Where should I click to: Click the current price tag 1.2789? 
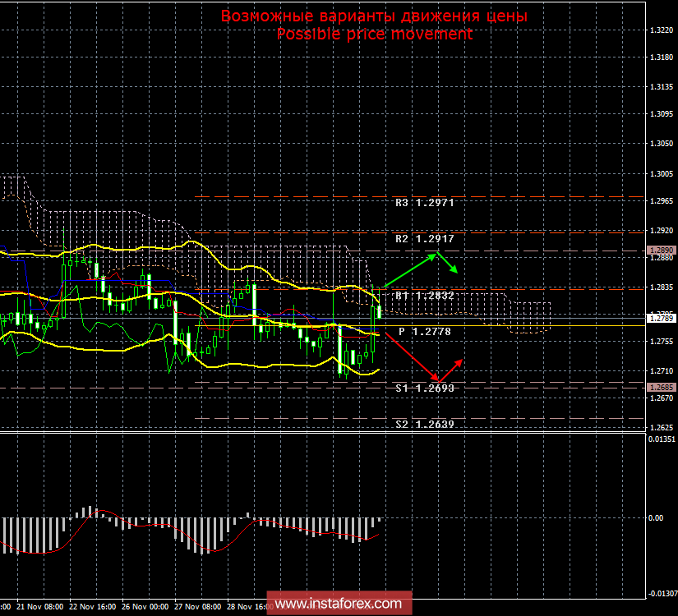(662, 319)
